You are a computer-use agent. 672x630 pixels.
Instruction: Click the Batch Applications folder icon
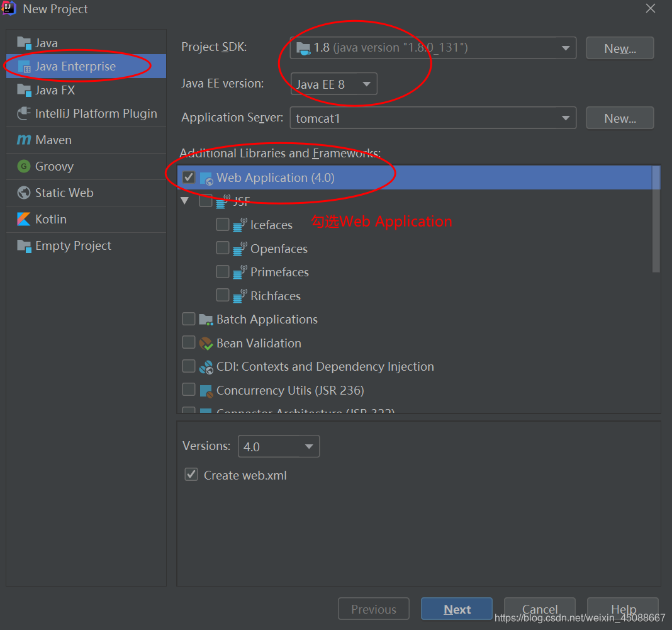click(x=206, y=320)
